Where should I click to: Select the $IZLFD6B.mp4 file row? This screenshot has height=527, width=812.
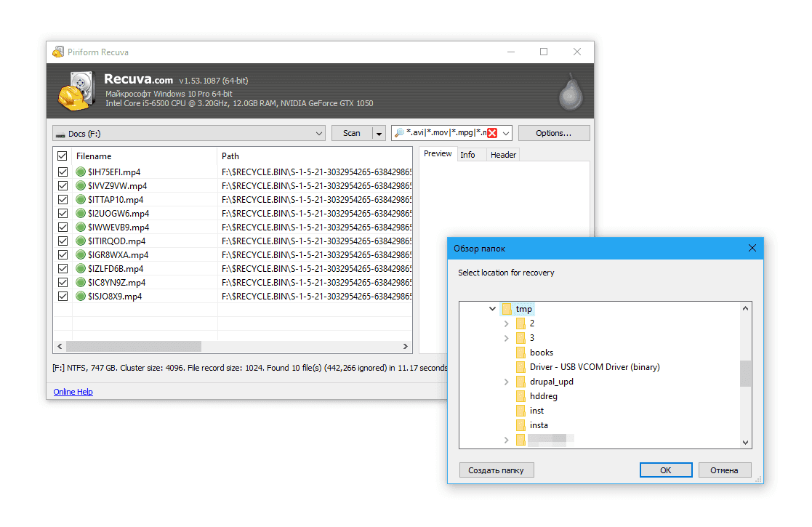coord(233,269)
